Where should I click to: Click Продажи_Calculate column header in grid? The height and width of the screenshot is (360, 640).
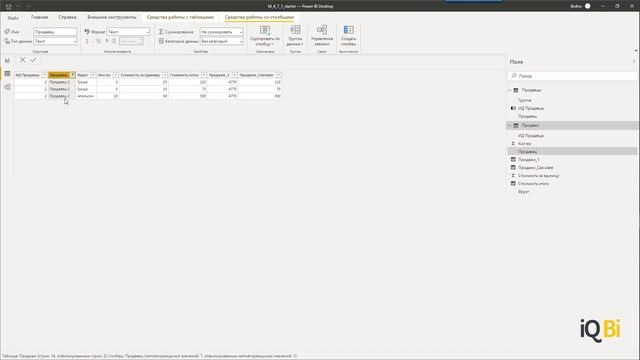pyautogui.click(x=256, y=75)
